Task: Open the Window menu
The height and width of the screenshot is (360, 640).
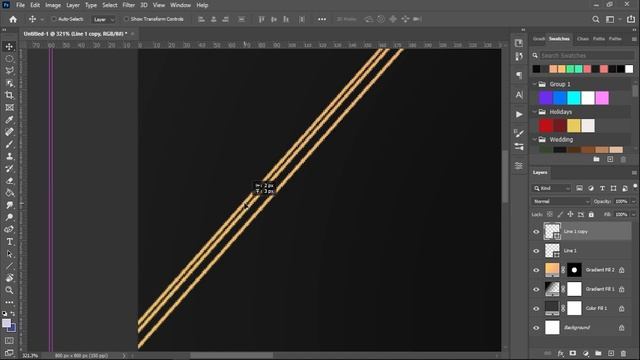Action: tap(180, 5)
